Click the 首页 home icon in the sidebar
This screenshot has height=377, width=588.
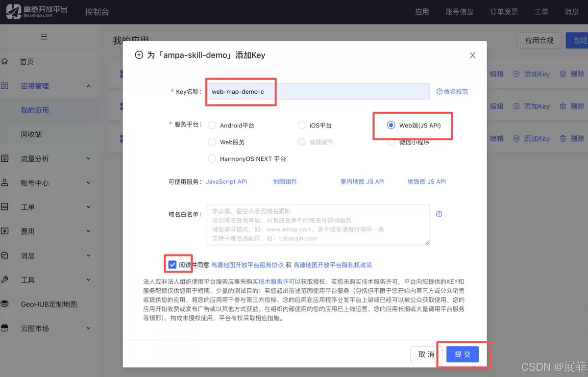click(5, 62)
